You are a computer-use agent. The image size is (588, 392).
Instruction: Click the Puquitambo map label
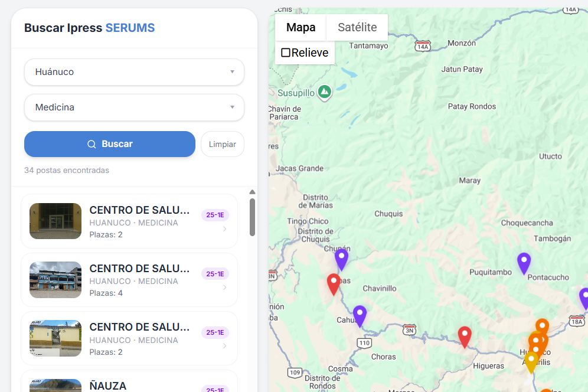click(x=491, y=272)
